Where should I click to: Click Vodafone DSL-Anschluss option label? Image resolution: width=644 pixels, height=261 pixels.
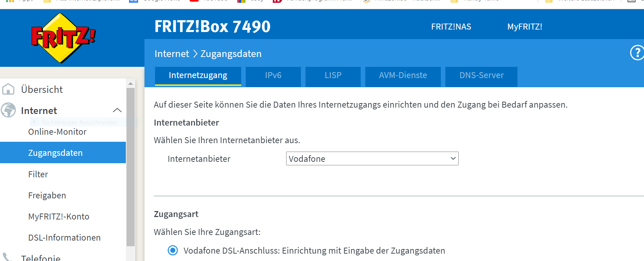click(314, 251)
